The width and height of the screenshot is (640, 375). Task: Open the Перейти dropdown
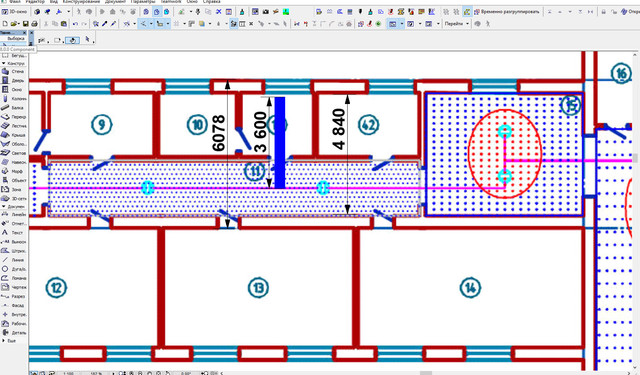click(456, 24)
